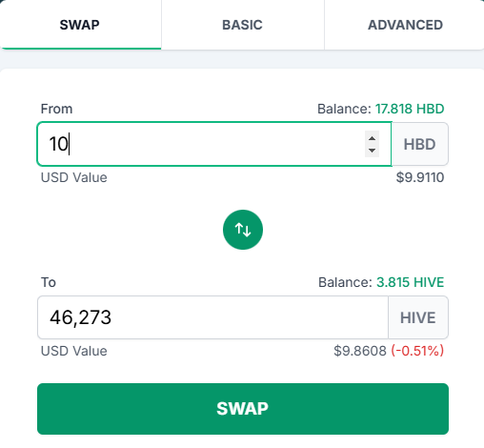The width and height of the screenshot is (484, 448).
Task: Click the USD Value label under From field
Action: [74, 177]
